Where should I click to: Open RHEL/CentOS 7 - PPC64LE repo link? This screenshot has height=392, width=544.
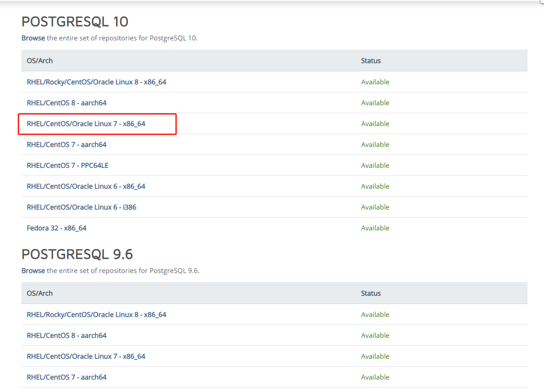point(68,166)
